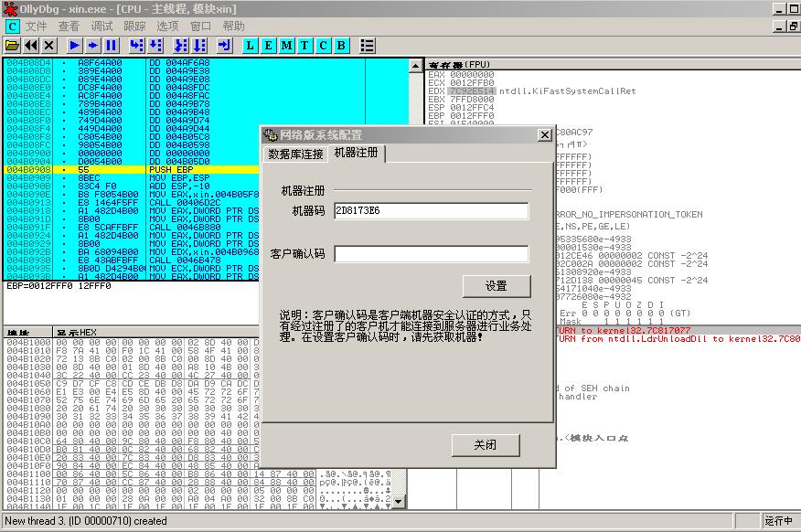Minimize the MDI CPU child window
The width and height of the screenshot is (801, 532).
point(779,27)
